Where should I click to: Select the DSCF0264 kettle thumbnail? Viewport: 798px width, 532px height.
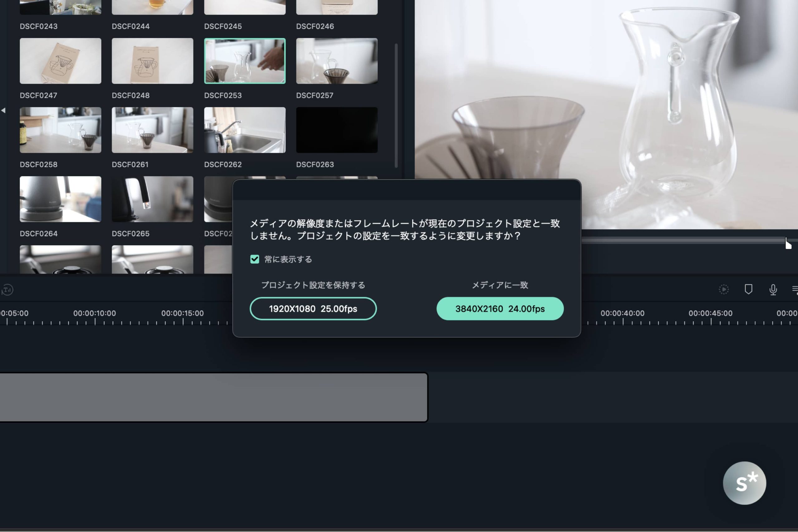(60, 199)
